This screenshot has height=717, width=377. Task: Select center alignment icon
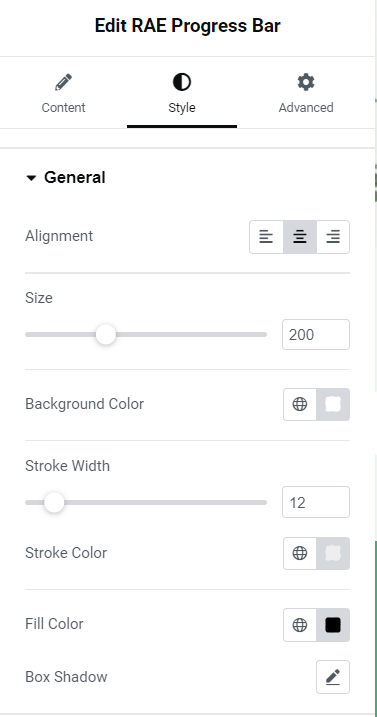pyautogui.click(x=300, y=237)
